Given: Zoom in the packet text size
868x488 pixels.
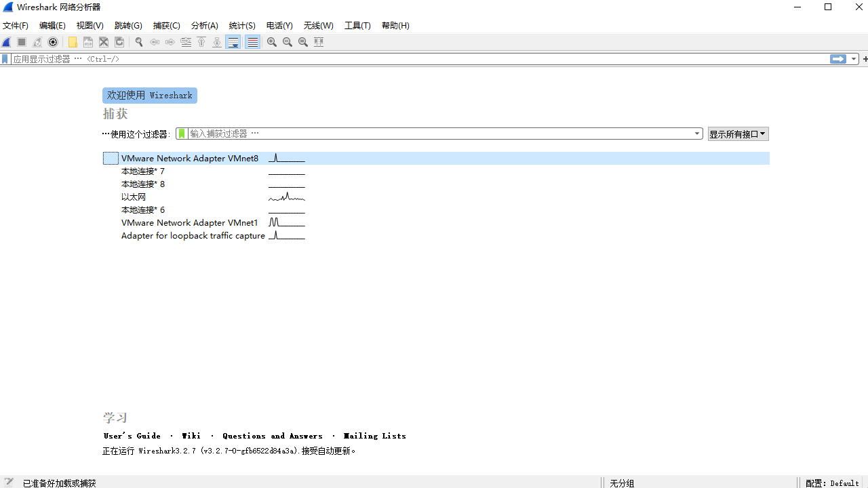Looking at the screenshot, I should pos(272,42).
